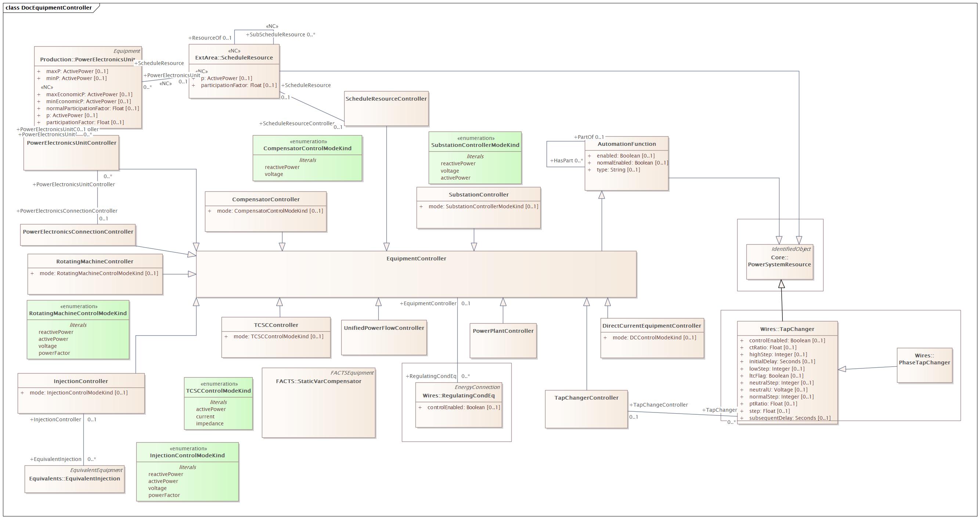Select the SubstationControllerModeKind enumeration
Screen dimensions: 980x519
(x=476, y=145)
